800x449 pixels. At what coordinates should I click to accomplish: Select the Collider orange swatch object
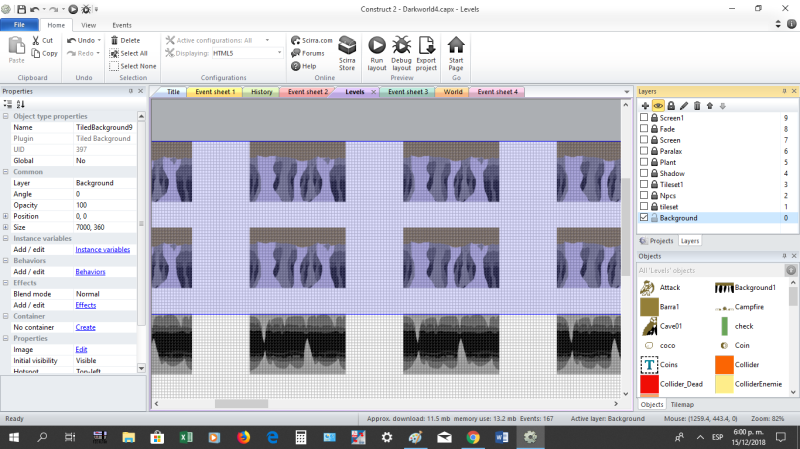point(724,365)
